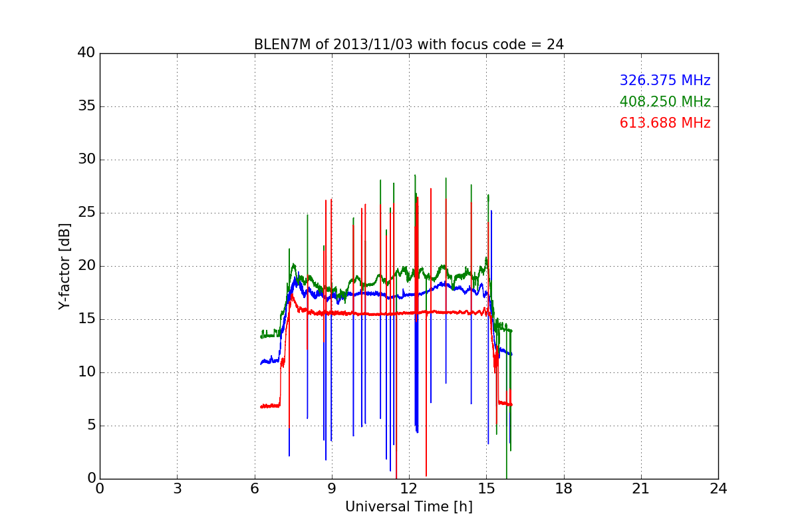Click y-axis tick label 5

coord(90,426)
